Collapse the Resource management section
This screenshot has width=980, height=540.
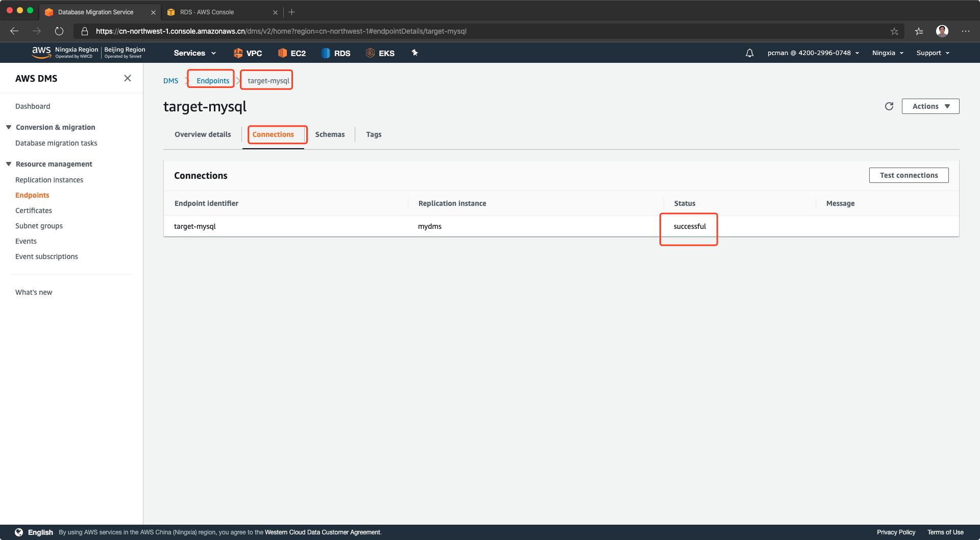pos(9,164)
